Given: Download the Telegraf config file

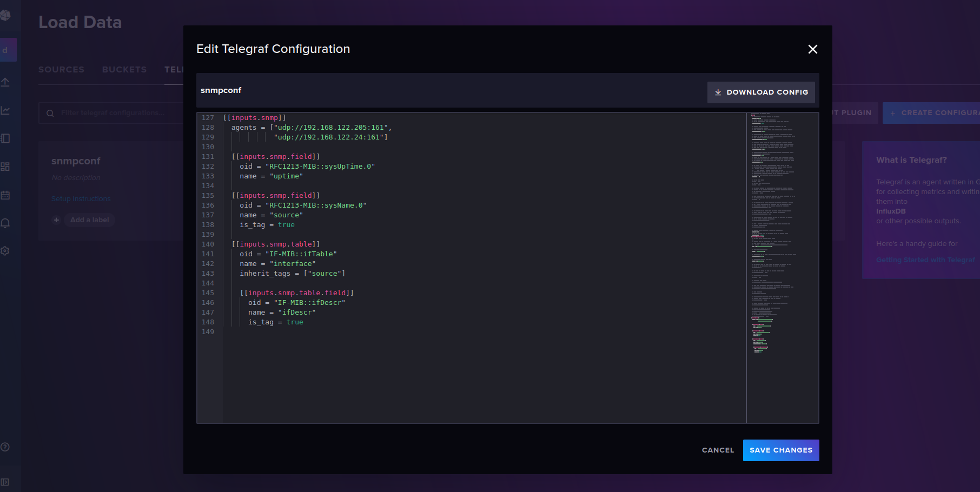Looking at the screenshot, I should pos(761,92).
